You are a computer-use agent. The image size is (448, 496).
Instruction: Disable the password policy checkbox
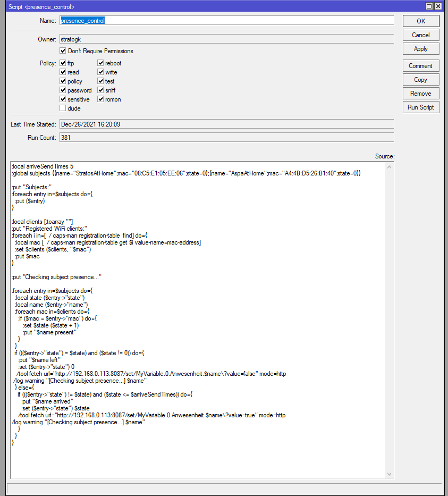[63, 90]
